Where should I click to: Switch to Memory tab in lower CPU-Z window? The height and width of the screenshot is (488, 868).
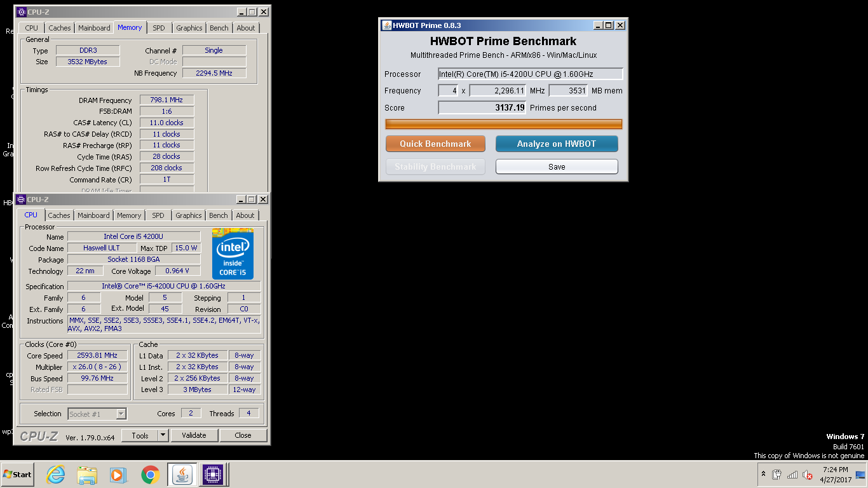coord(129,215)
